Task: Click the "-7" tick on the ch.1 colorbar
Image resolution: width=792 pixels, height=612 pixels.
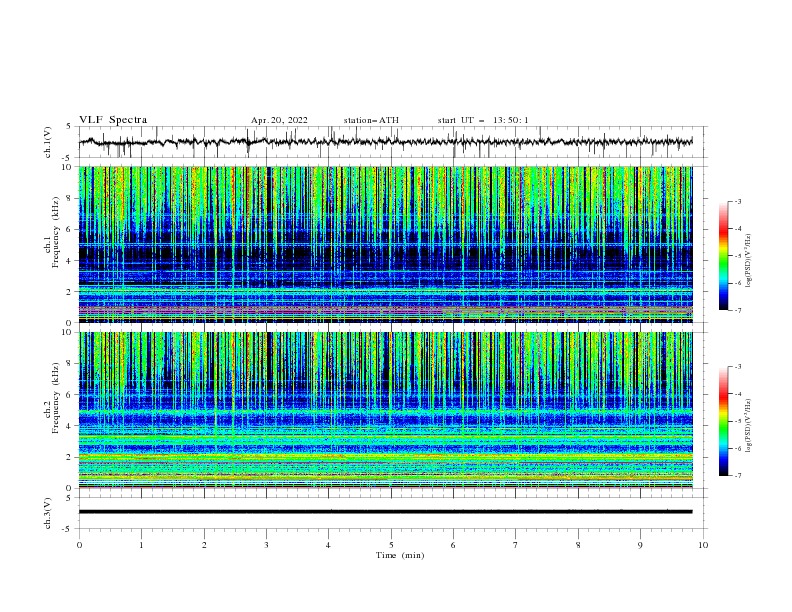Action: pyautogui.click(x=737, y=310)
